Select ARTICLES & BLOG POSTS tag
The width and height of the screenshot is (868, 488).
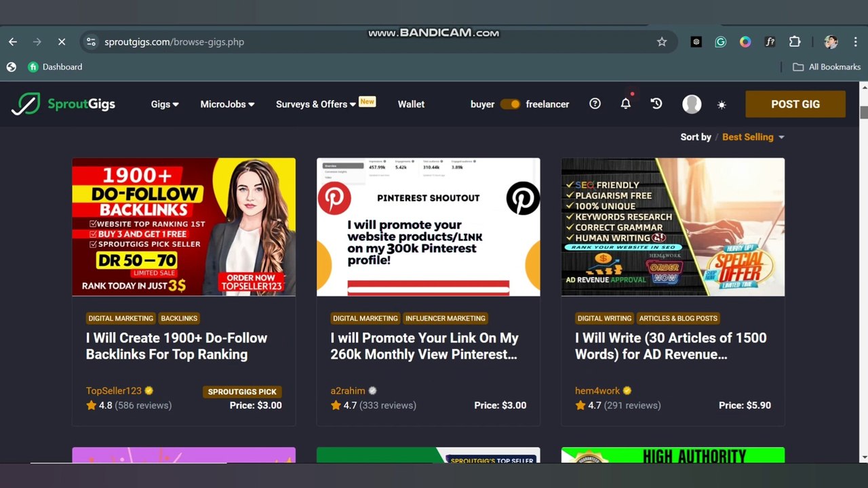(678, 318)
